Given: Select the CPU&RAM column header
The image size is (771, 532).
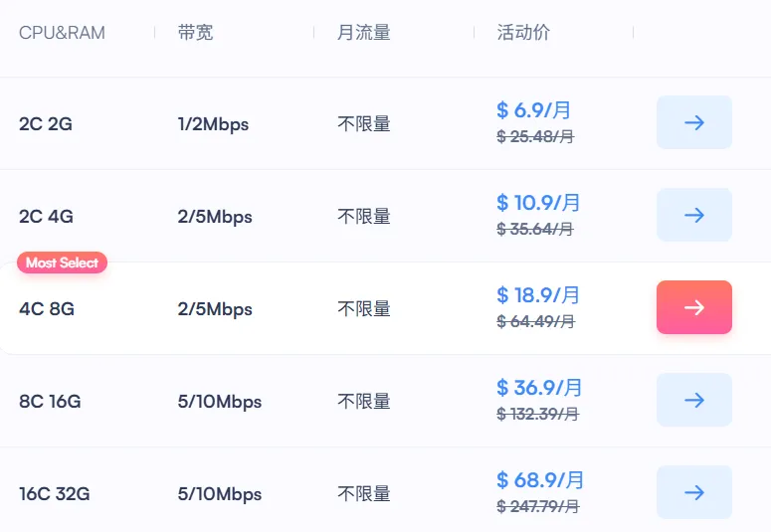Looking at the screenshot, I should coord(62,33).
